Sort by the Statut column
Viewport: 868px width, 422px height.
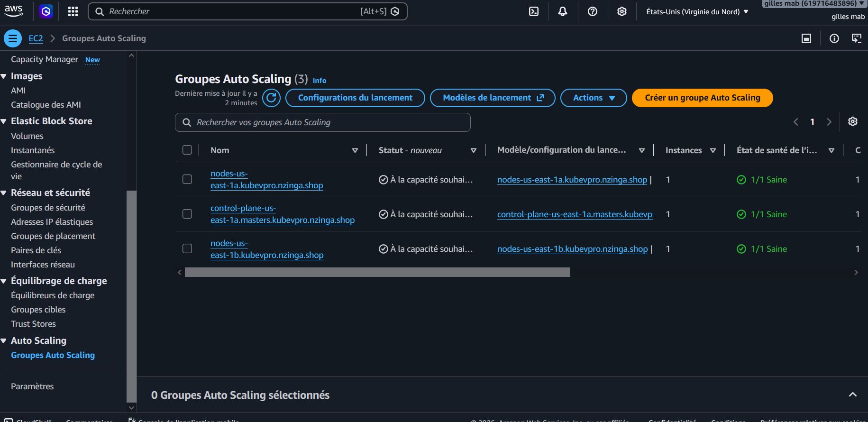point(474,150)
